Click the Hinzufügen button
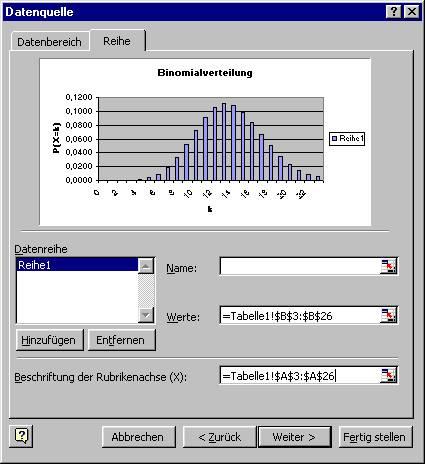 coord(49,340)
